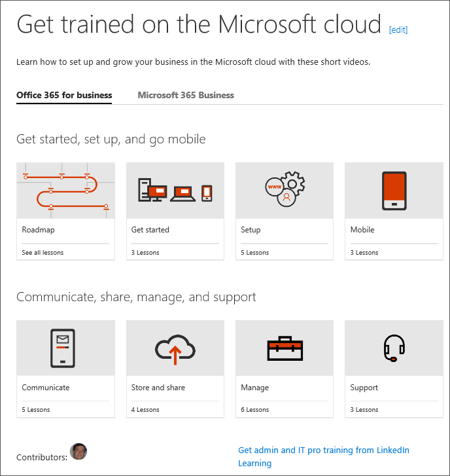Click the Communicate email device icon
Viewport: 450px width, 476px height.
click(x=63, y=348)
